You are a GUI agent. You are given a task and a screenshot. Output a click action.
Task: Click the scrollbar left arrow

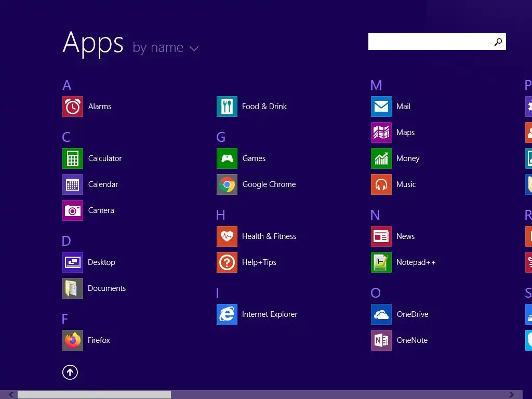pos(11,395)
